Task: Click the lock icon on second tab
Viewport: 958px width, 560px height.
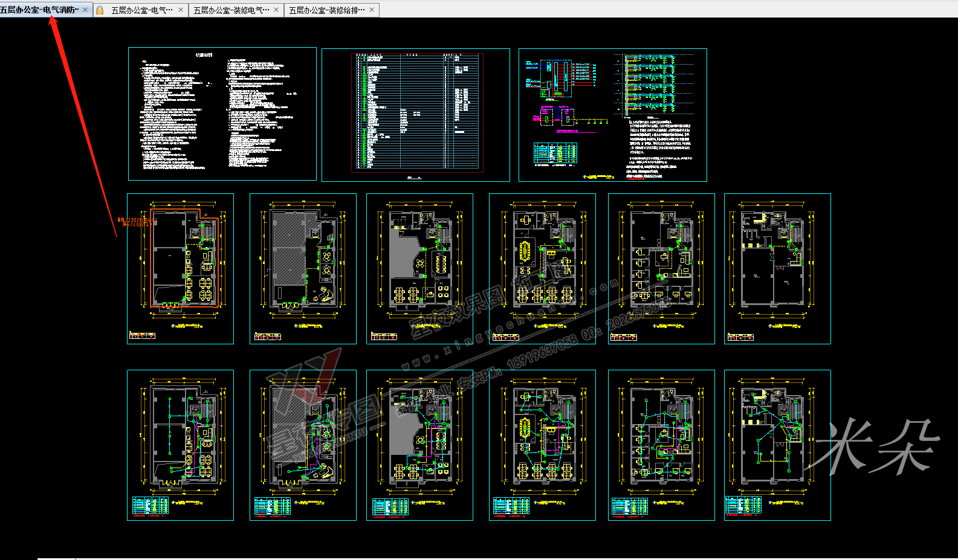Action: (x=100, y=10)
